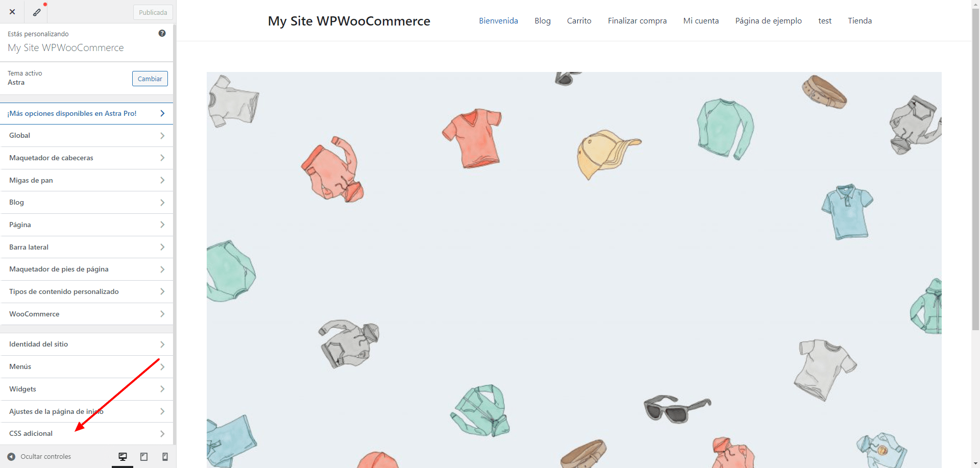Open Identidad del sitio settings

click(x=87, y=344)
